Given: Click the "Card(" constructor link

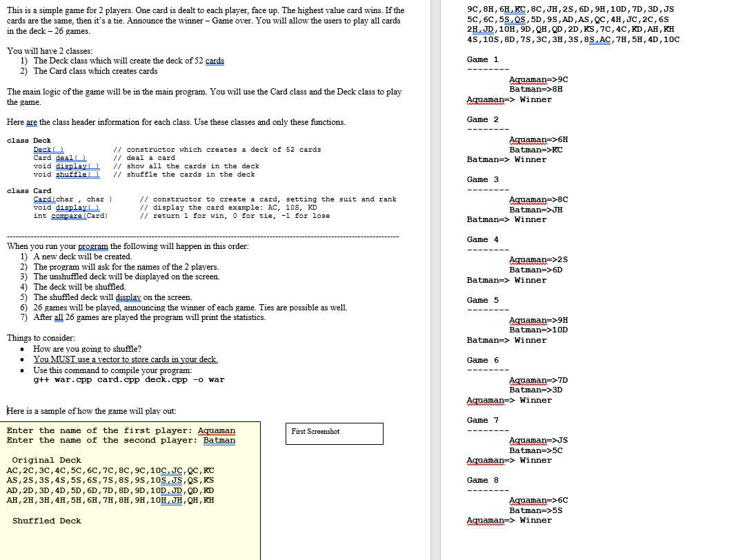Looking at the screenshot, I should click(x=44, y=199).
